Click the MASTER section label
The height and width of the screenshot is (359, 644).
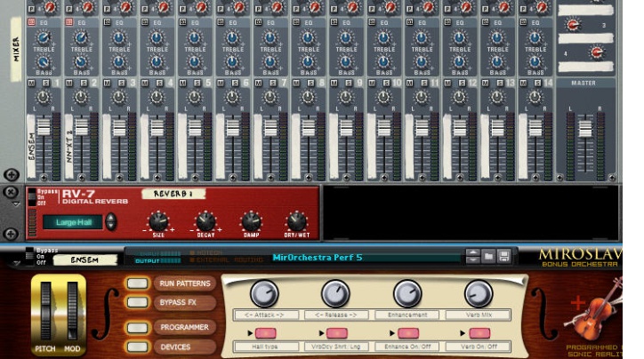[584, 83]
